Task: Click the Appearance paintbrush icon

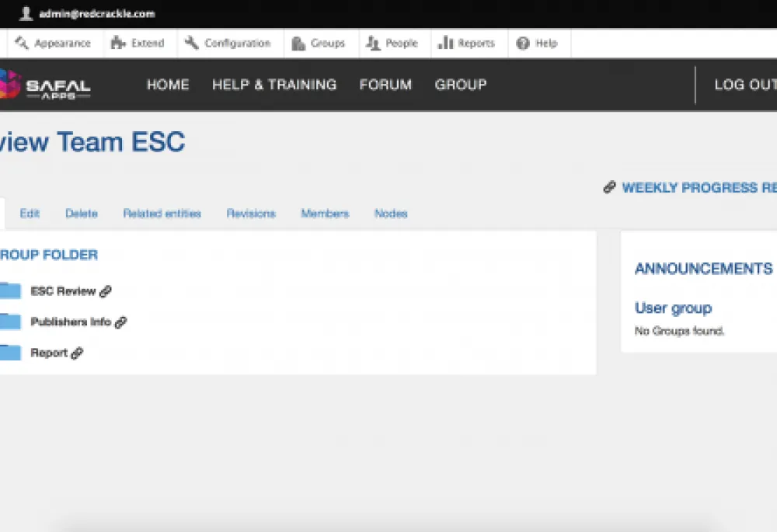Action: pyautogui.click(x=21, y=43)
